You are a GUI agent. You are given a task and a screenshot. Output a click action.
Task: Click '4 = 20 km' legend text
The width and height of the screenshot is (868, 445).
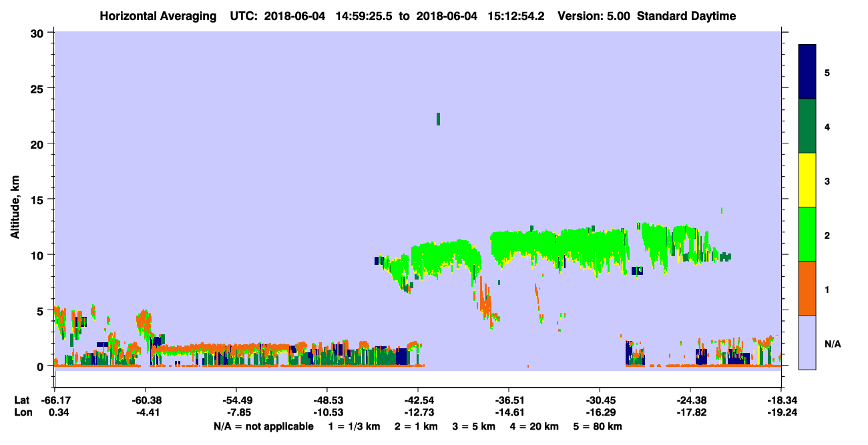(x=535, y=426)
